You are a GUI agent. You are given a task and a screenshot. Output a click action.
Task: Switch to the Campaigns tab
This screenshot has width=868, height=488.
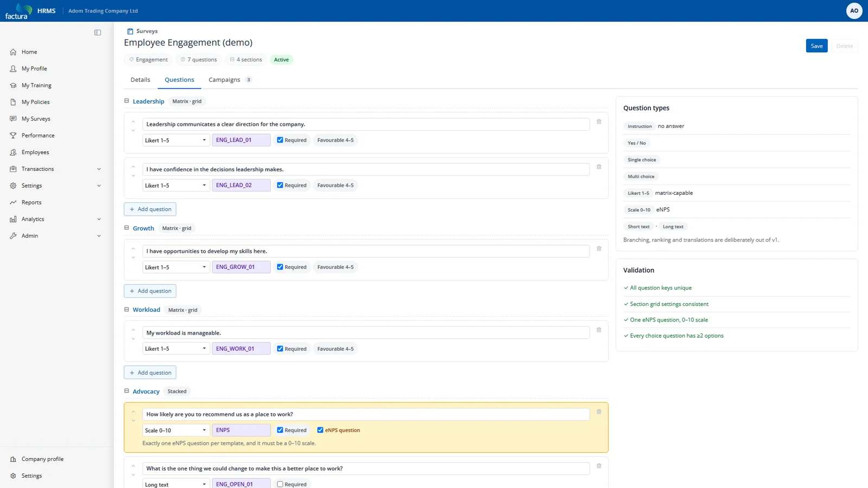(230, 80)
